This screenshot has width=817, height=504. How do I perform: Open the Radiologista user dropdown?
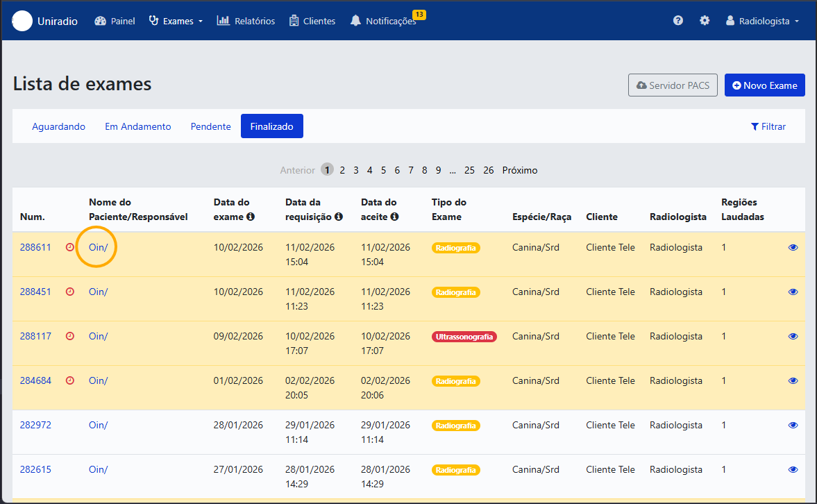pos(762,21)
